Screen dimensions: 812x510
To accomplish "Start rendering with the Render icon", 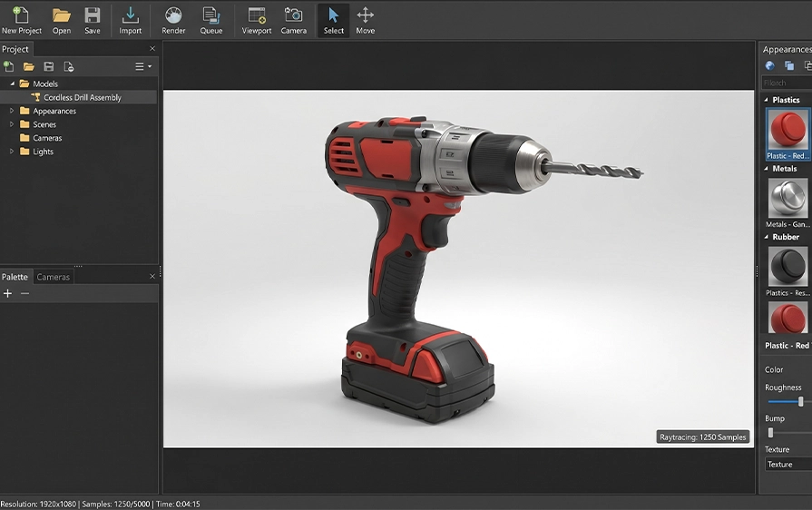I will [173, 21].
